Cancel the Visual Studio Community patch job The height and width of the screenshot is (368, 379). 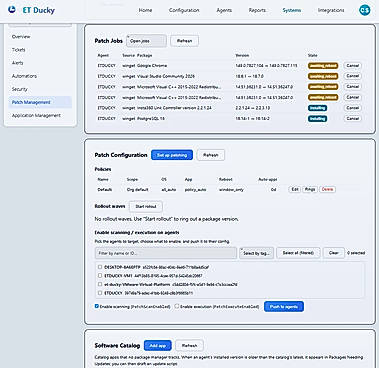(352, 76)
